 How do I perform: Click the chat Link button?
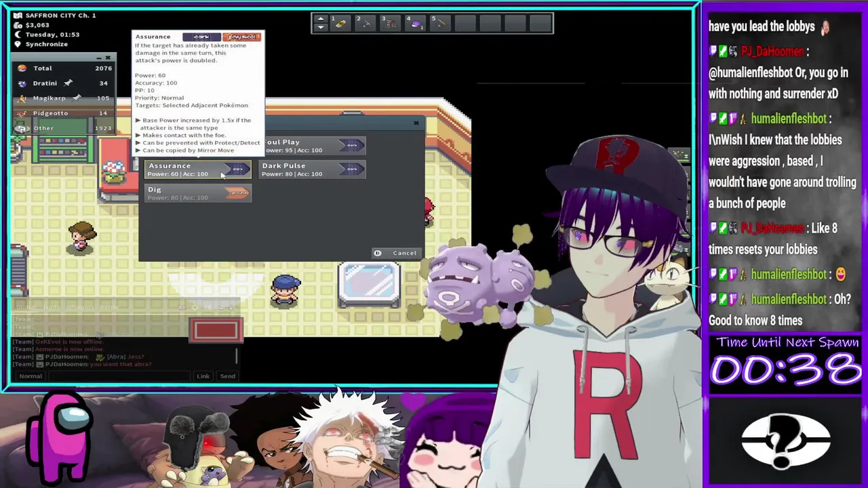pyautogui.click(x=203, y=376)
